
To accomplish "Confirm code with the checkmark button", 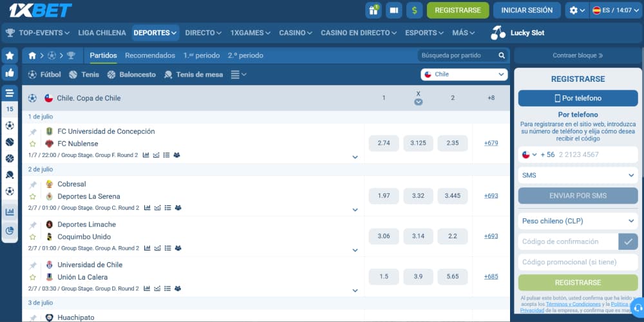I will [628, 241].
